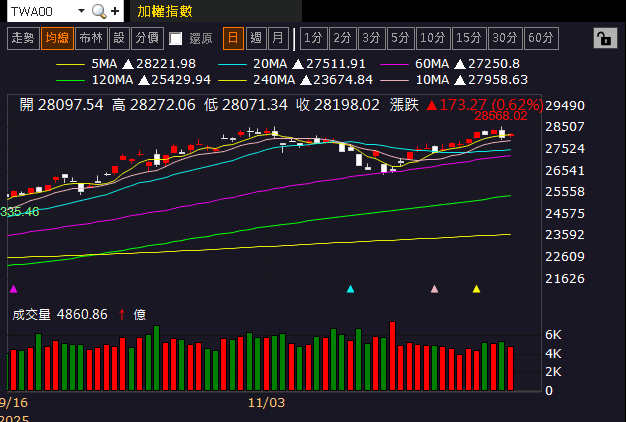Click the 240MA value 23674.84

343,80
